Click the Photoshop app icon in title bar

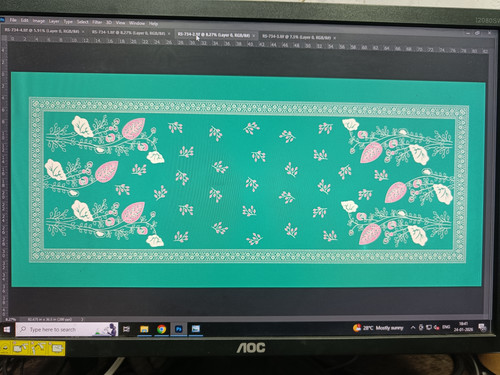(x=2, y=20)
